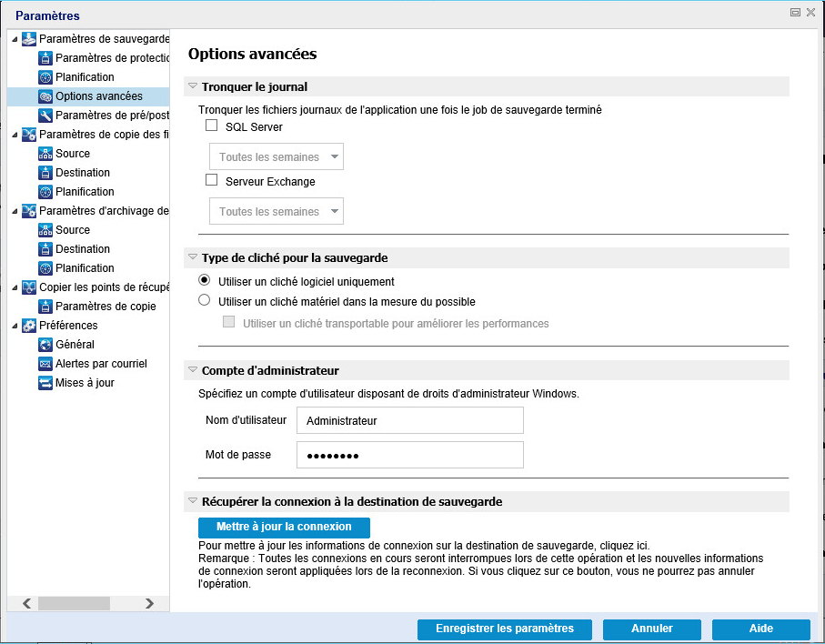The height and width of the screenshot is (644, 825).
Task: Collapse the Tronquer le journal section
Action: pos(193,86)
